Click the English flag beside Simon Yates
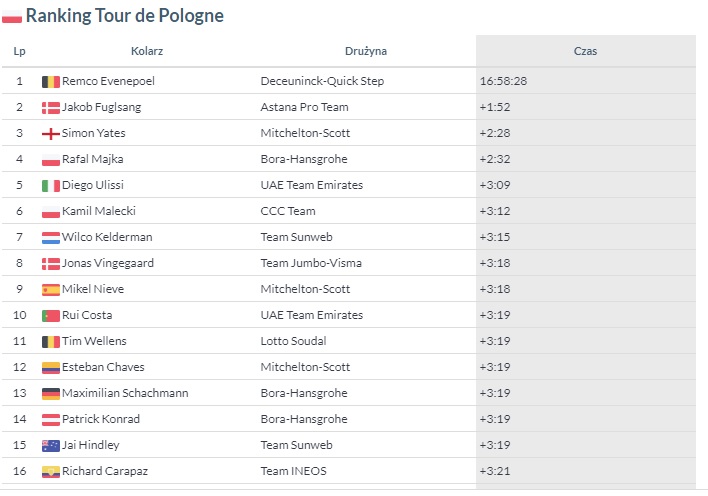The height and width of the screenshot is (496, 708). point(51,134)
